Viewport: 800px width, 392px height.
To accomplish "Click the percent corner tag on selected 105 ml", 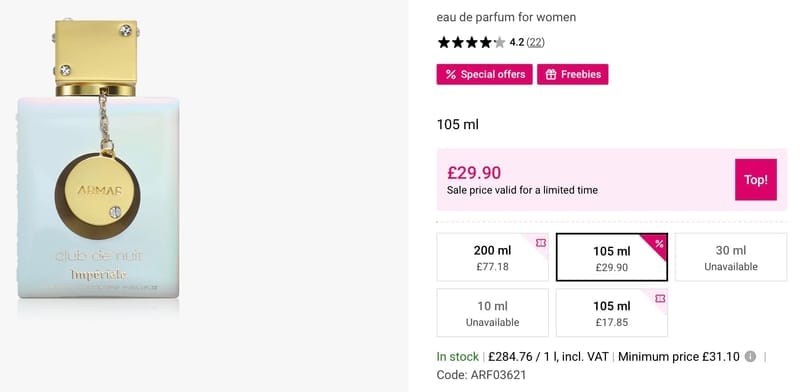I will click(x=659, y=243).
